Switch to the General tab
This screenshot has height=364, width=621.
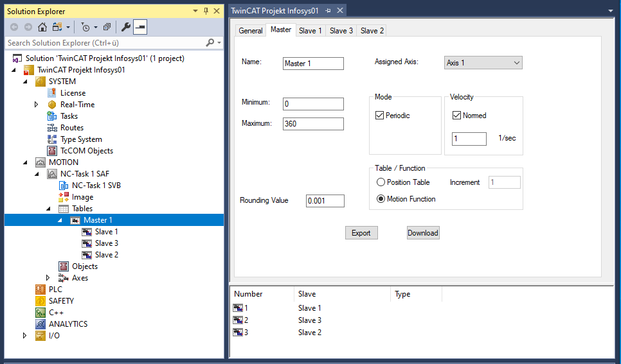point(250,30)
